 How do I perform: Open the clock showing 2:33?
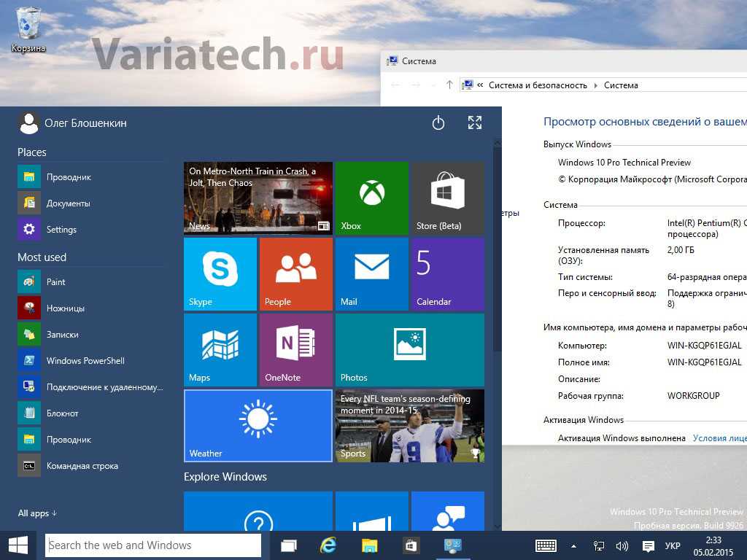click(713, 545)
